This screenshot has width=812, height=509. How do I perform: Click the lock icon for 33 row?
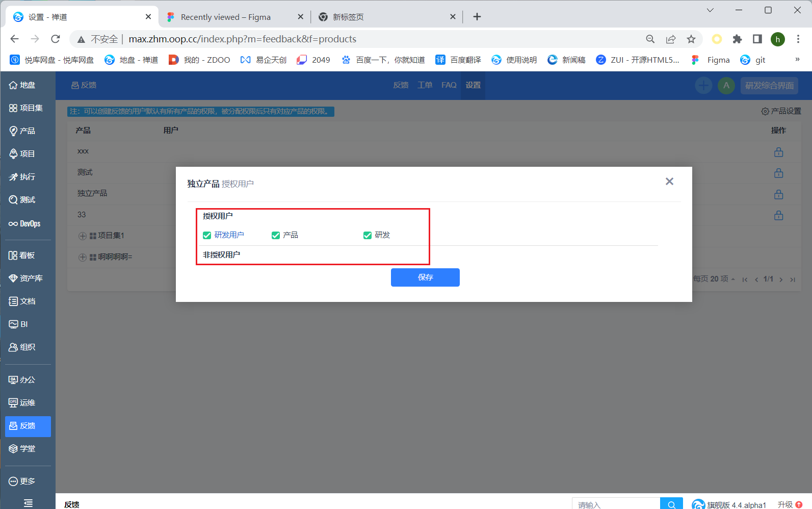coord(778,215)
